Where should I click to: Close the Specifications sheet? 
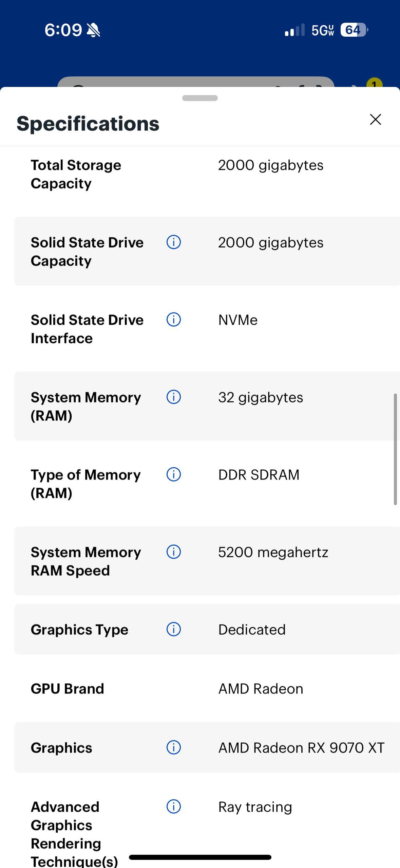[375, 120]
